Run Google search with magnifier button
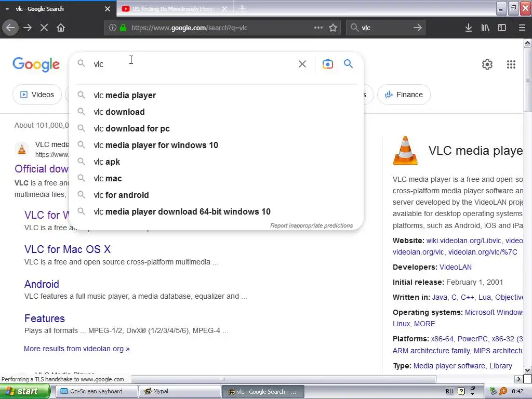 click(x=349, y=64)
